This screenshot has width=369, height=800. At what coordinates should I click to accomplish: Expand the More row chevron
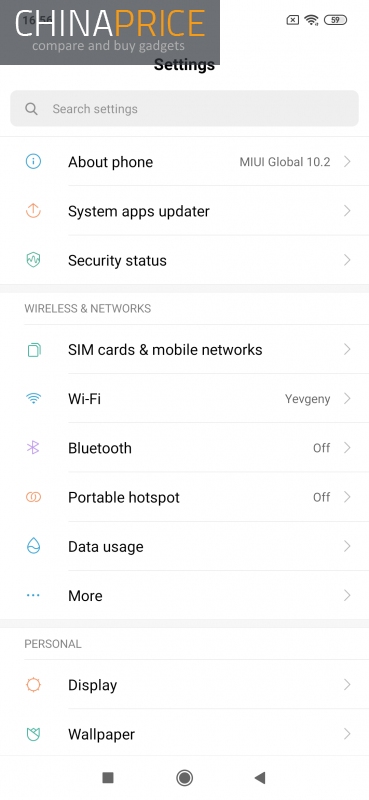click(347, 595)
